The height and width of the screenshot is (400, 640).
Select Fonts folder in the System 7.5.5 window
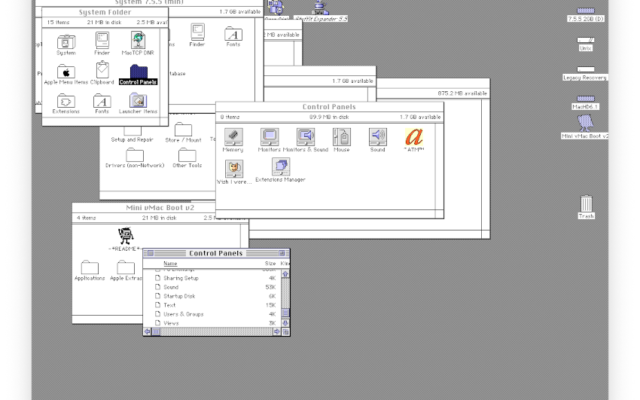(x=233, y=34)
